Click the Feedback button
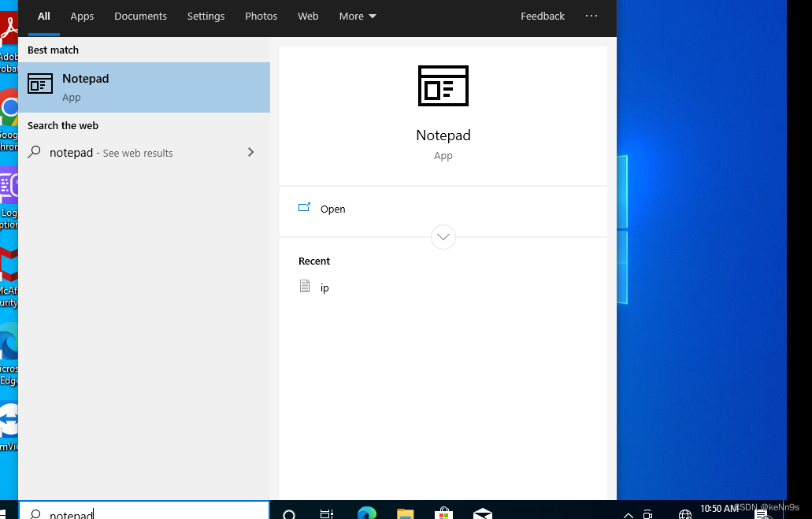The height and width of the screenshot is (519, 812). pyautogui.click(x=542, y=16)
